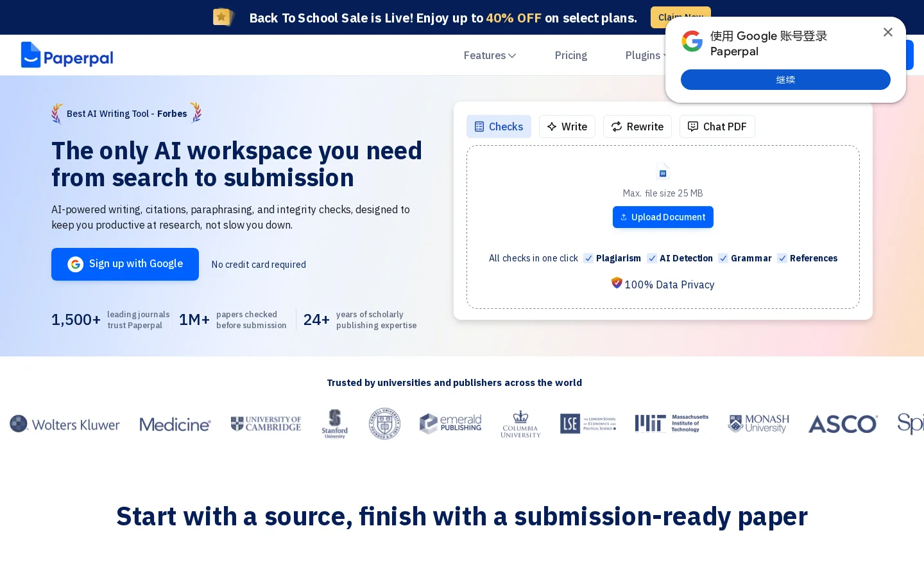Image resolution: width=924 pixels, height=578 pixels.
Task: Click the data privacy shield icon
Action: click(x=617, y=283)
